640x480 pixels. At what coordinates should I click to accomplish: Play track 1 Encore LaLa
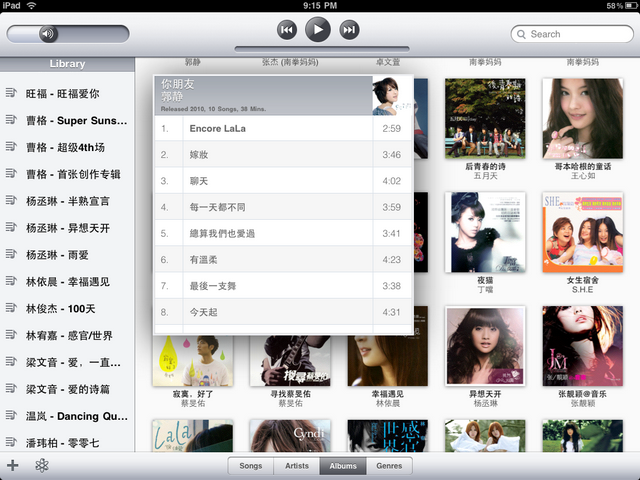tap(283, 129)
